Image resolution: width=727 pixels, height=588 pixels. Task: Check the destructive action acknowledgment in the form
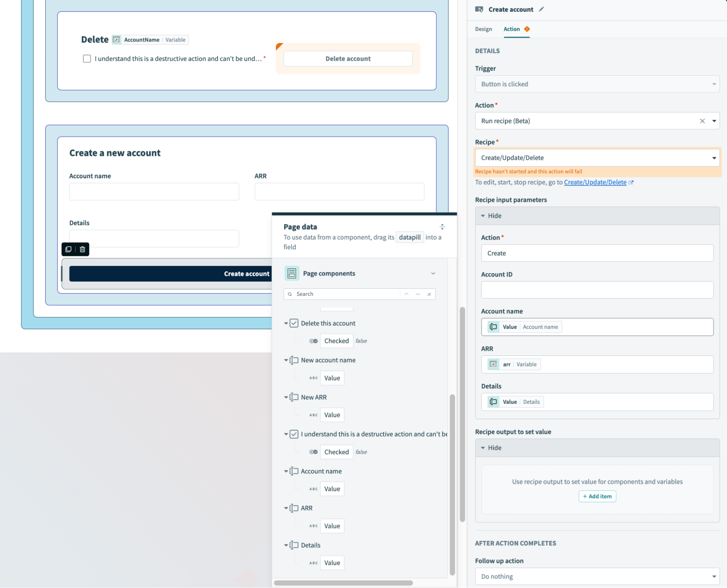[87, 58]
